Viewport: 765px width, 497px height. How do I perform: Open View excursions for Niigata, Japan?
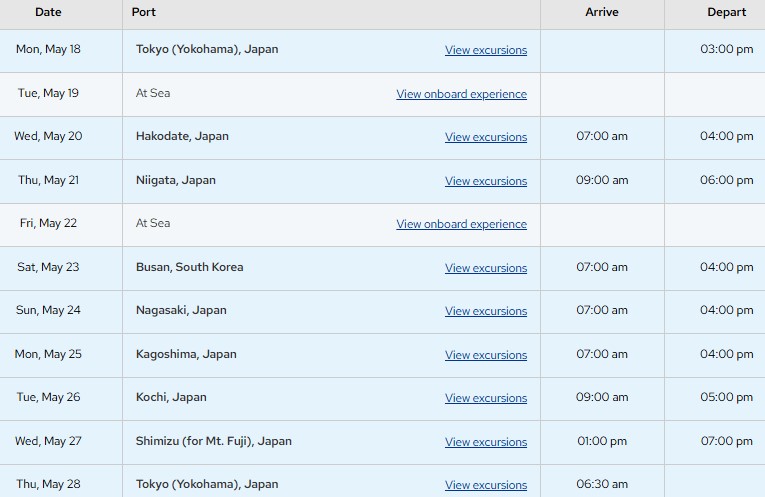coord(486,181)
